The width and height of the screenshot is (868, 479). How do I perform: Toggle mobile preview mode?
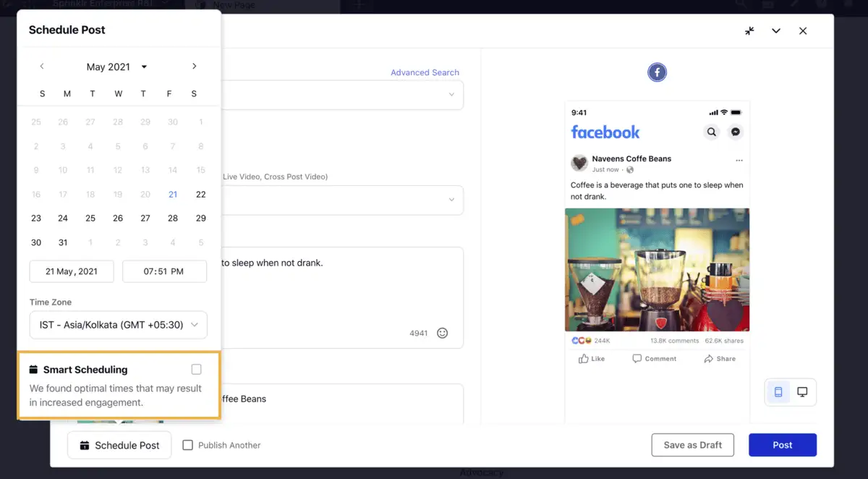tap(778, 391)
